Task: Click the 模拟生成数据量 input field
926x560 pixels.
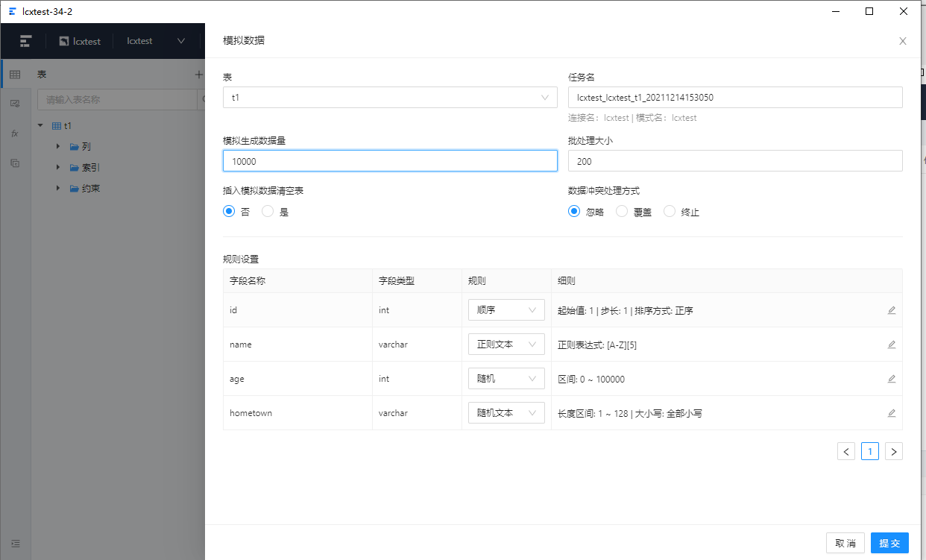Action: pos(390,160)
